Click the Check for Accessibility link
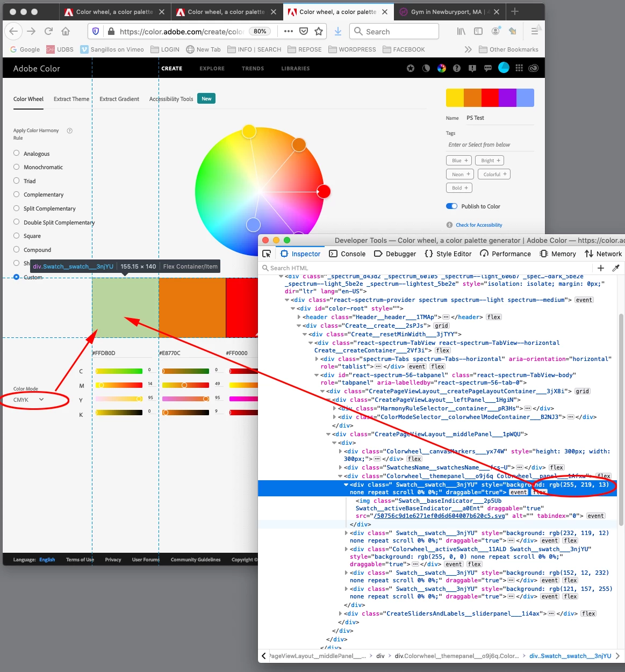The height and width of the screenshot is (672, 625). tap(479, 225)
